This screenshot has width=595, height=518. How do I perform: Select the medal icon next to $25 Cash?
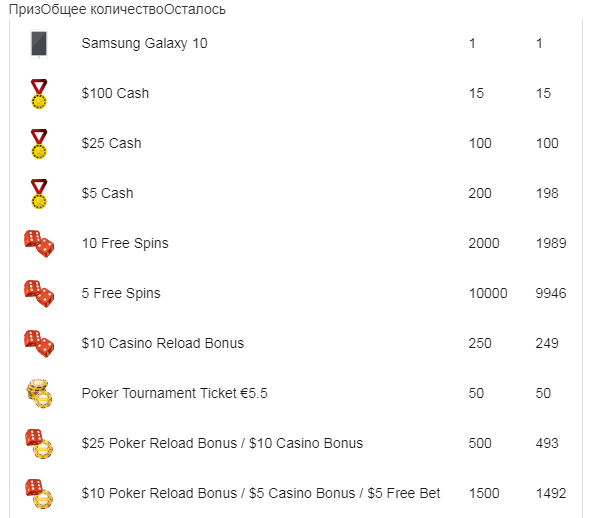pyautogui.click(x=39, y=144)
